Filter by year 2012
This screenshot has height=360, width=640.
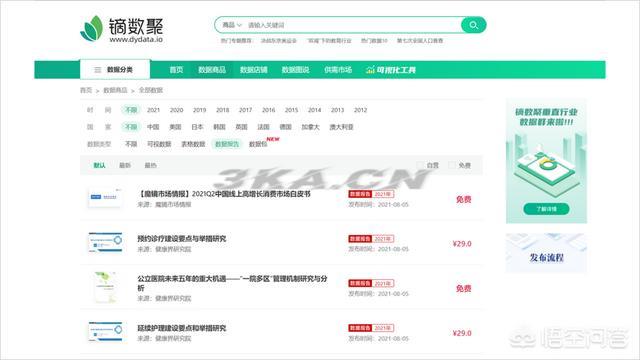tap(360, 110)
